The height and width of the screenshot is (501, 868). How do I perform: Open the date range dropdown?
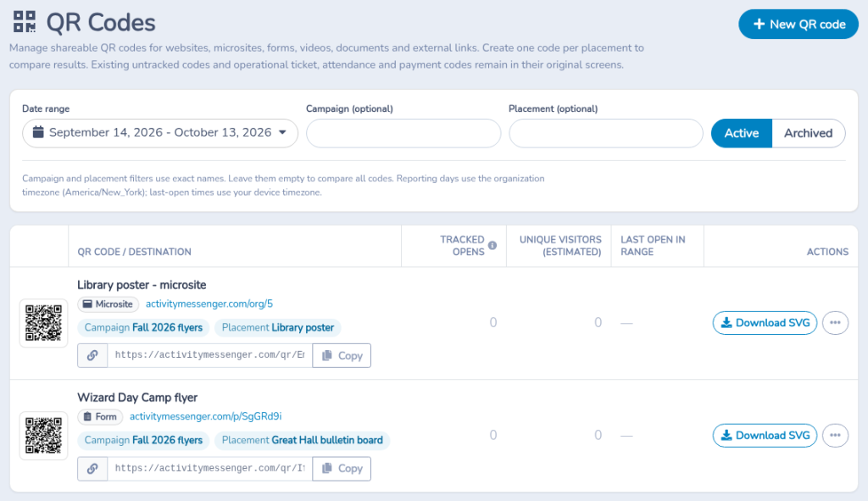tap(160, 133)
